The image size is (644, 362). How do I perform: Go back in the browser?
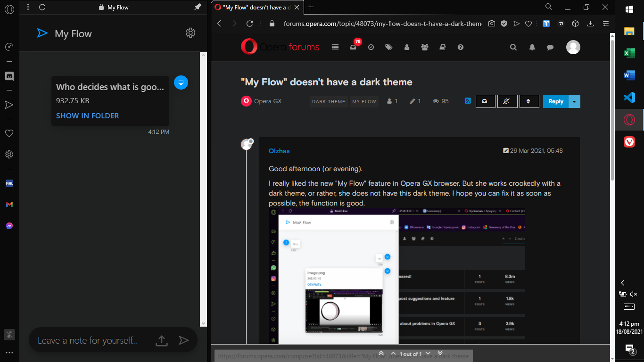[219, 24]
